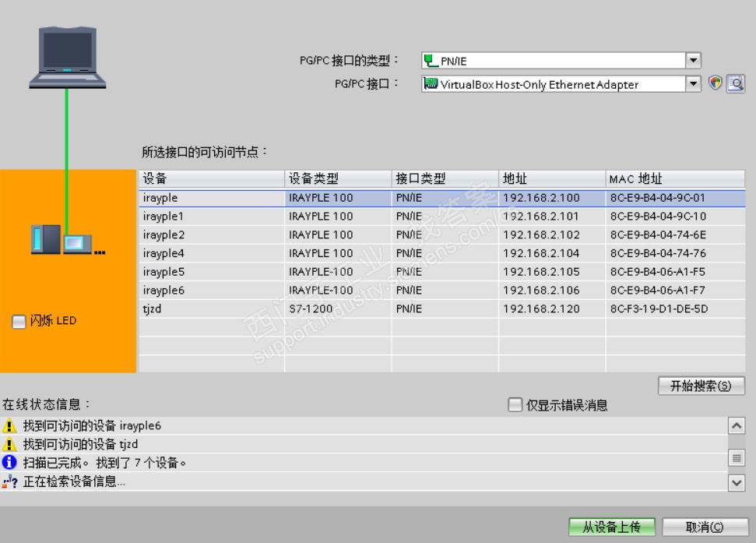The image size is (756, 543).
Task: Click the status list scroll up arrow
Action: click(x=737, y=426)
